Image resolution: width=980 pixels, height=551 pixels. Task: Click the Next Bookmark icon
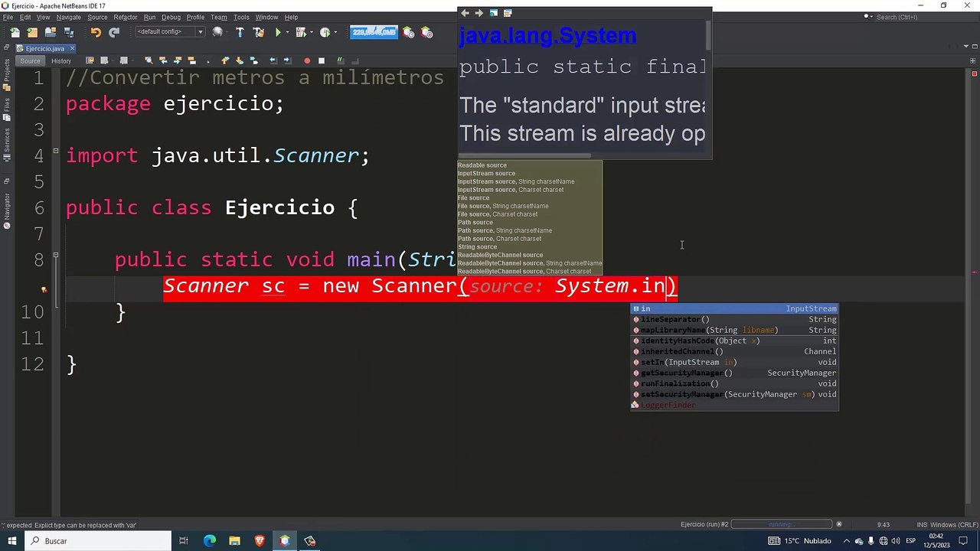point(239,60)
